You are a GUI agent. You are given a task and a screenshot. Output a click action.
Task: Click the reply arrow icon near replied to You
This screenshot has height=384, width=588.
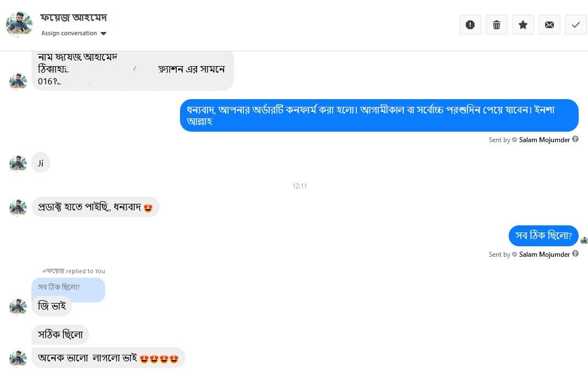point(44,271)
